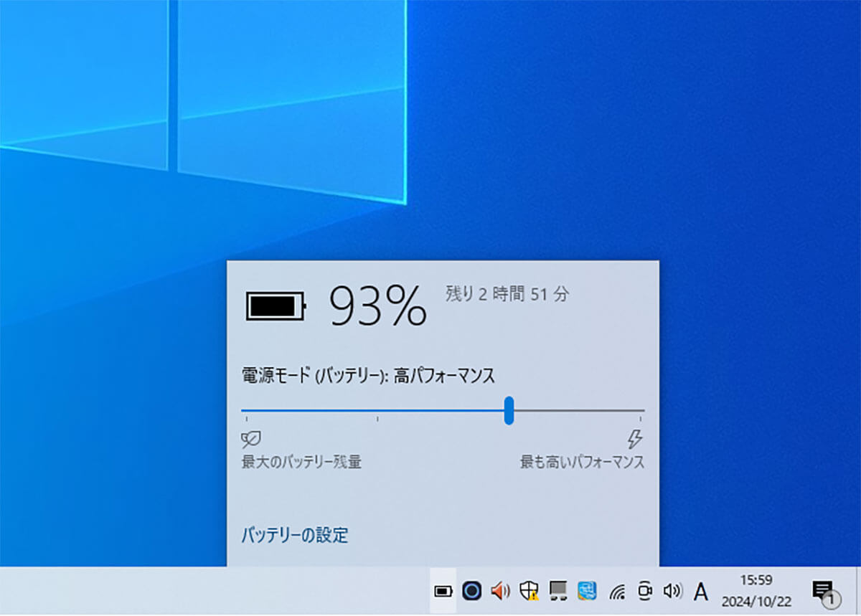The image size is (861, 616).
Task: Open the white speaker volume icon
Action: click(x=672, y=591)
